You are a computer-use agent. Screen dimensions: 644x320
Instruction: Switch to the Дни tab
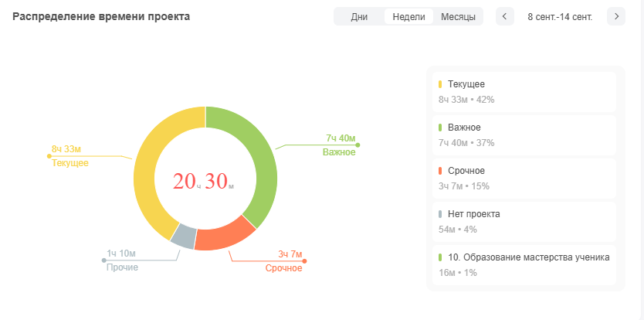coord(359,16)
